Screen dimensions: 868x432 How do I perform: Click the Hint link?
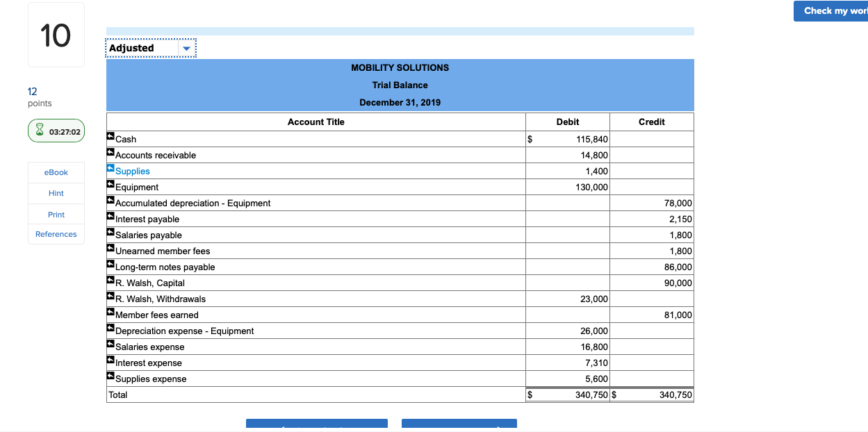(x=56, y=193)
